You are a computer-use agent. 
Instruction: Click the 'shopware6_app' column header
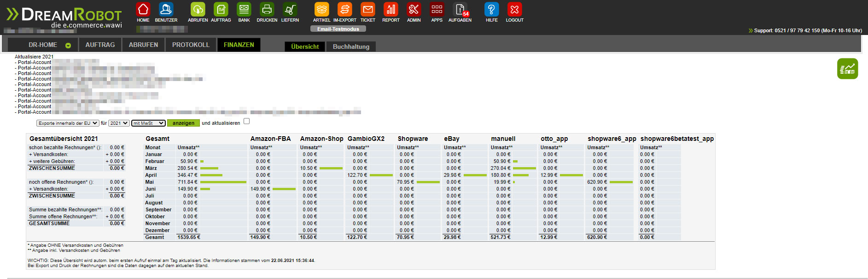click(612, 139)
